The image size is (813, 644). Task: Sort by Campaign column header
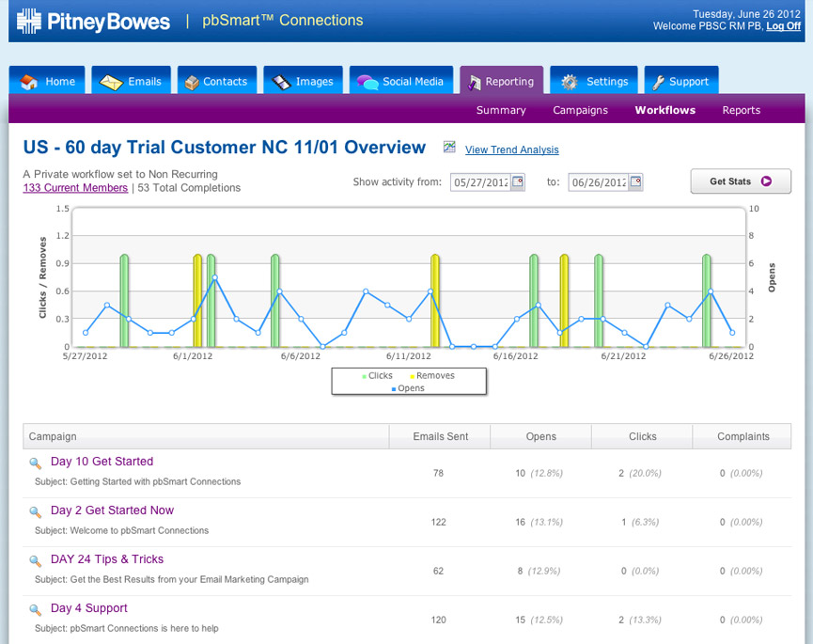tap(206, 436)
